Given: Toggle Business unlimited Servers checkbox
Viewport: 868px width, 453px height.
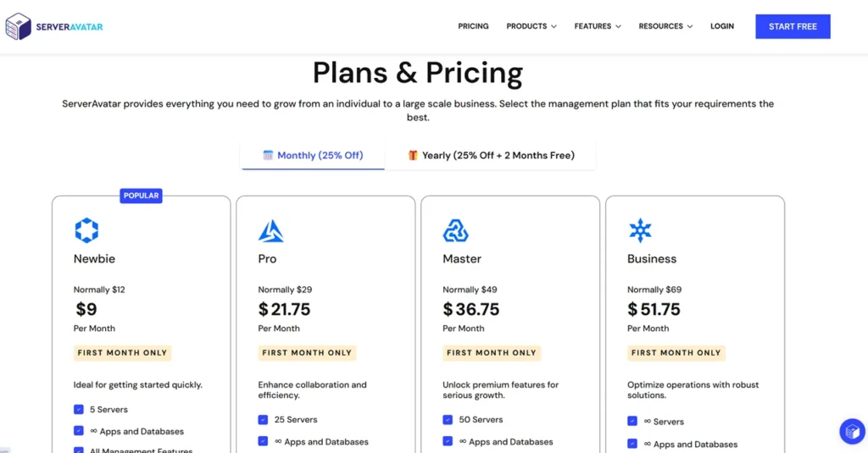Looking at the screenshot, I should (x=632, y=422).
